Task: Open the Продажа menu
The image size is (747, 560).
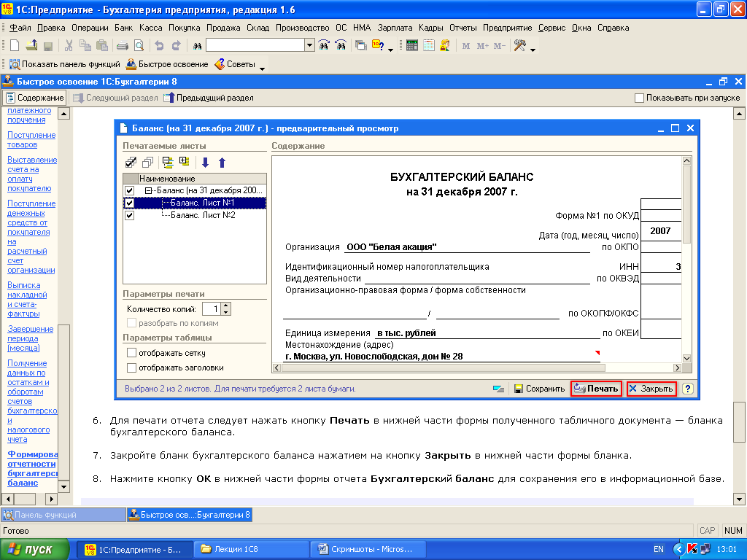Action: click(x=223, y=28)
